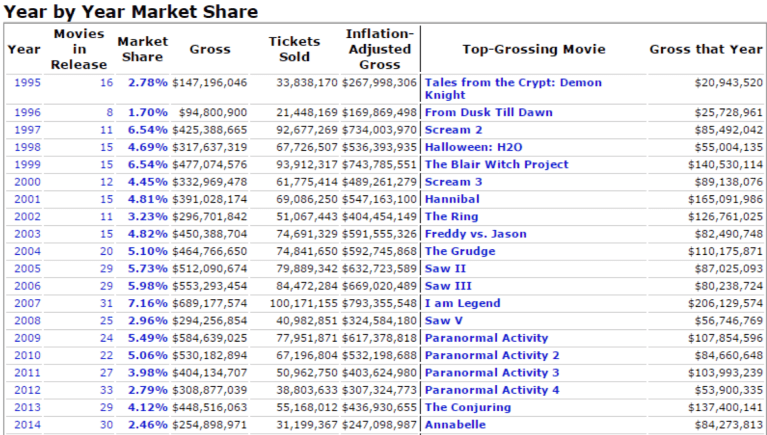Viewport: 767px width, 435px height.
Task: Open the Annabelle movie link
Action: click(x=455, y=424)
